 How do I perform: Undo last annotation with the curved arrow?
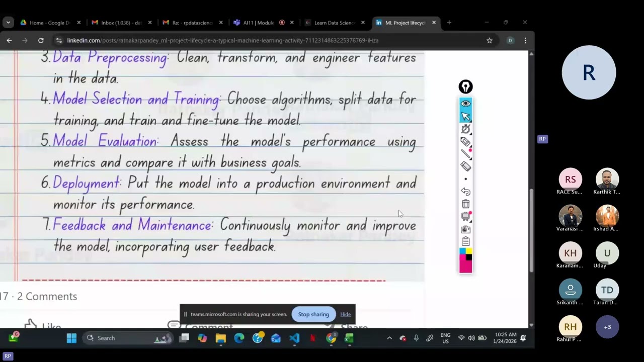465,192
